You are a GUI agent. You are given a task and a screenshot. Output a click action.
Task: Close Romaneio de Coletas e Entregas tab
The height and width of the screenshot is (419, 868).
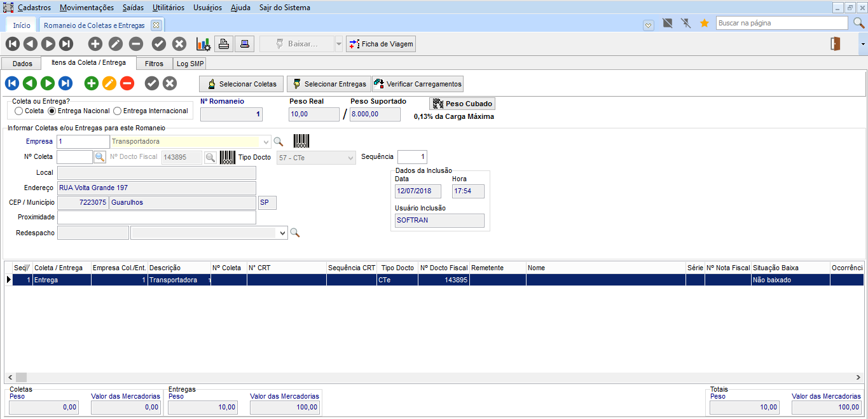pos(156,25)
